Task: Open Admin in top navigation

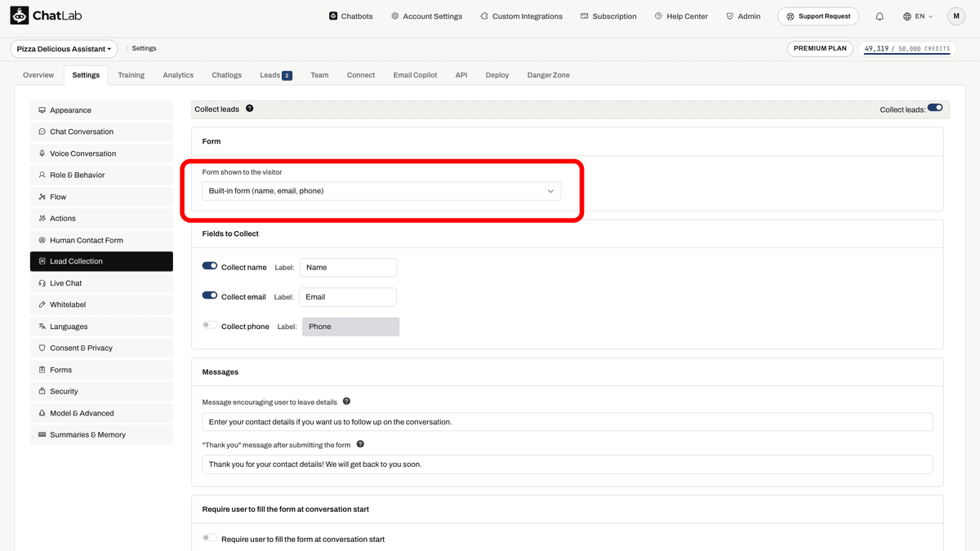Action: click(x=743, y=16)
